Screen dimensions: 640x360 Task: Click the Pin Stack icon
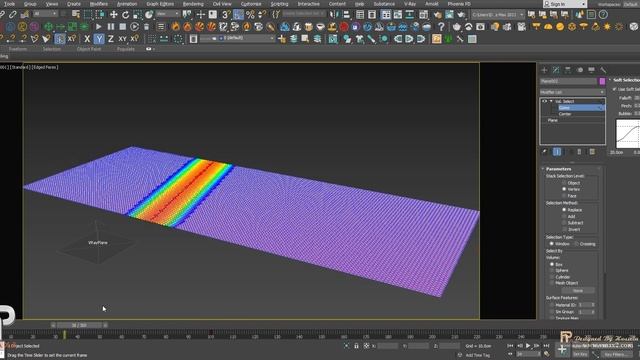[544, 152]
